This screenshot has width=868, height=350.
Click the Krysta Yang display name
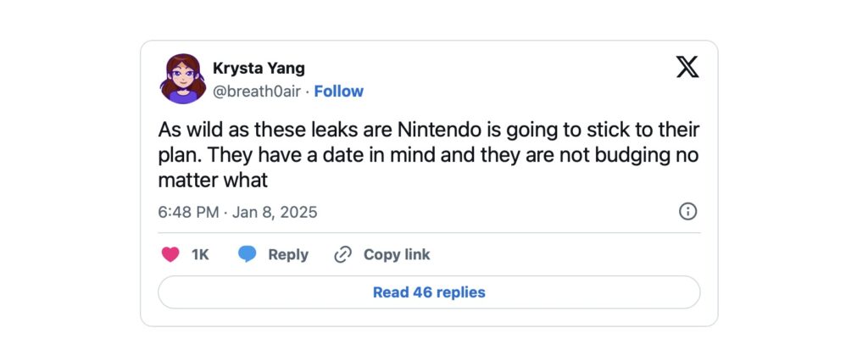click(259, 69)
